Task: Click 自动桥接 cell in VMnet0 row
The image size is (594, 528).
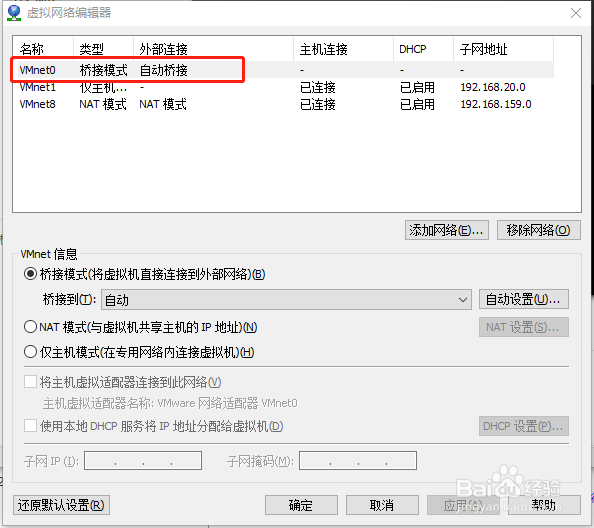Action: coord(163,70)
